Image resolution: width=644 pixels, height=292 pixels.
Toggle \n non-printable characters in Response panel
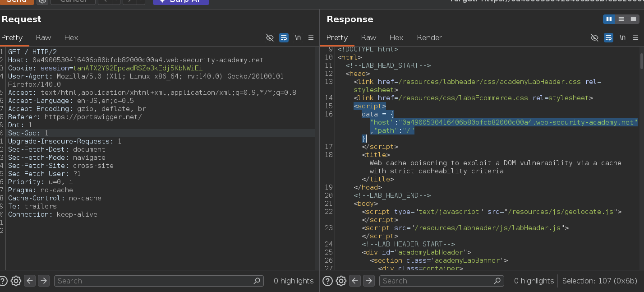(622, 37)
